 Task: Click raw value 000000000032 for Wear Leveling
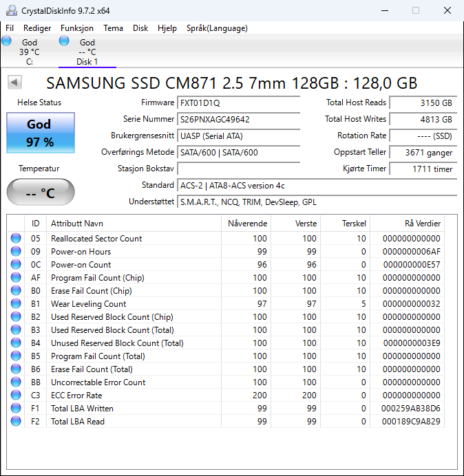(x=412, y=304)
